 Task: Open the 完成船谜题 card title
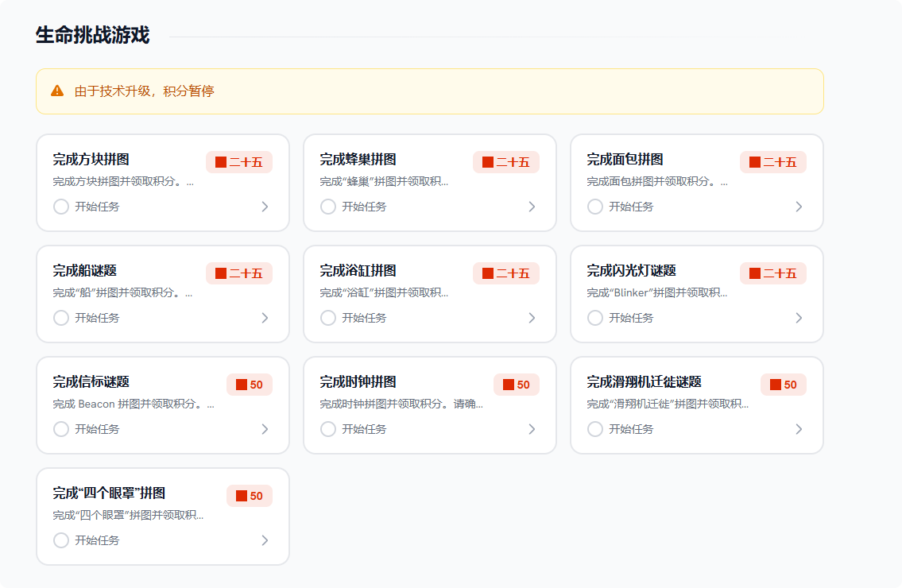point(84,270)
